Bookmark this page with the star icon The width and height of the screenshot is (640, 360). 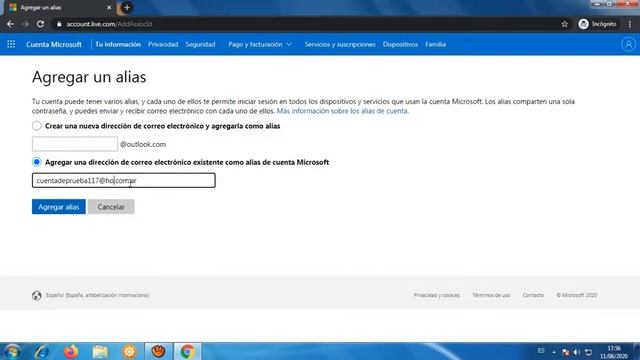[x=564, y=24]
